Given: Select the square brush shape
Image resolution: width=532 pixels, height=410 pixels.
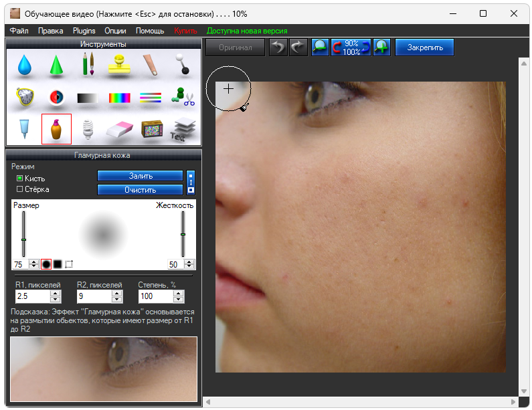Looking at the screenshot, I should pos(58,264).
